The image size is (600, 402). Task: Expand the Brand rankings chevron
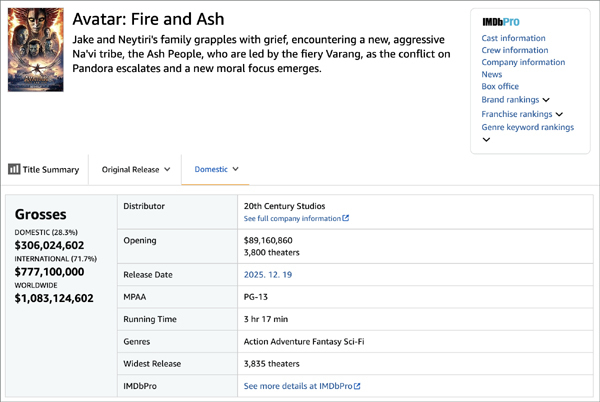tap(547, 100)
